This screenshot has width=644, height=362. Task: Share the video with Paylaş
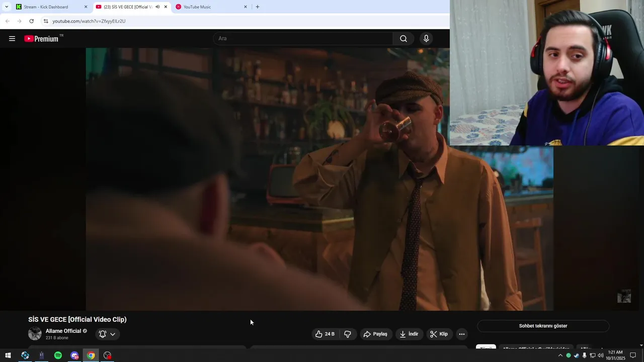pyautogui.click(x=375, y=334)
